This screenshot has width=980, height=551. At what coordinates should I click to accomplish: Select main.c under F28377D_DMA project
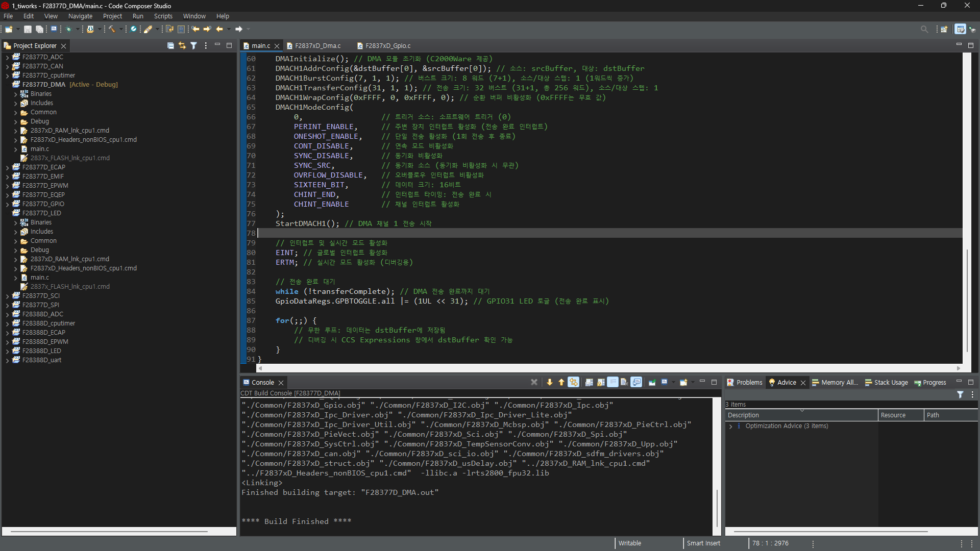pos(39,149)
